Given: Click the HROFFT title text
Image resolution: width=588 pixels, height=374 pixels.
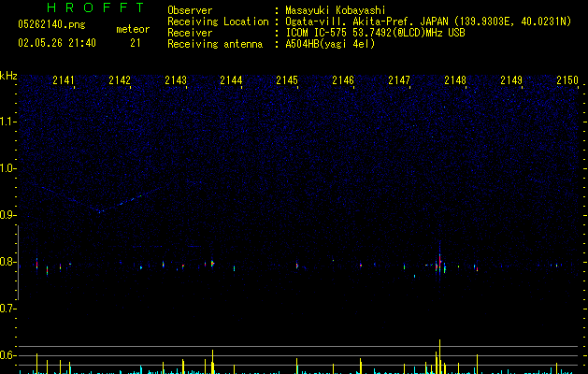Looking at the screenshot, I should click(95, 7).
